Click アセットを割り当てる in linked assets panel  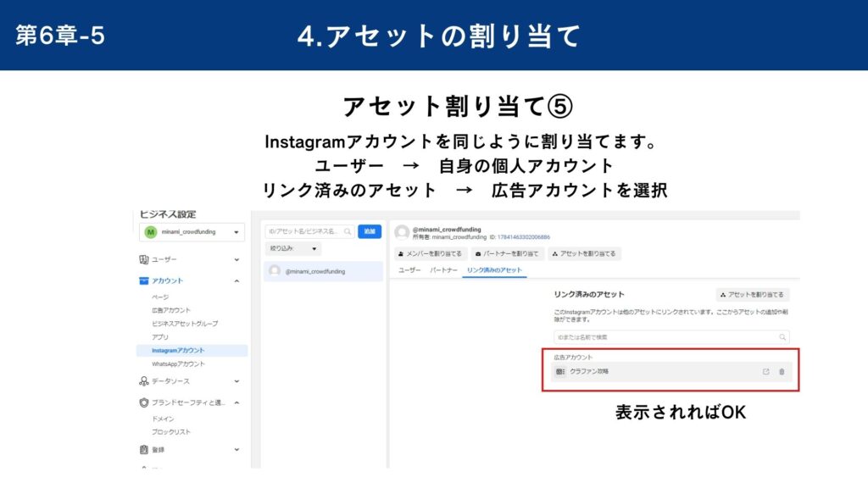(753, 295)
